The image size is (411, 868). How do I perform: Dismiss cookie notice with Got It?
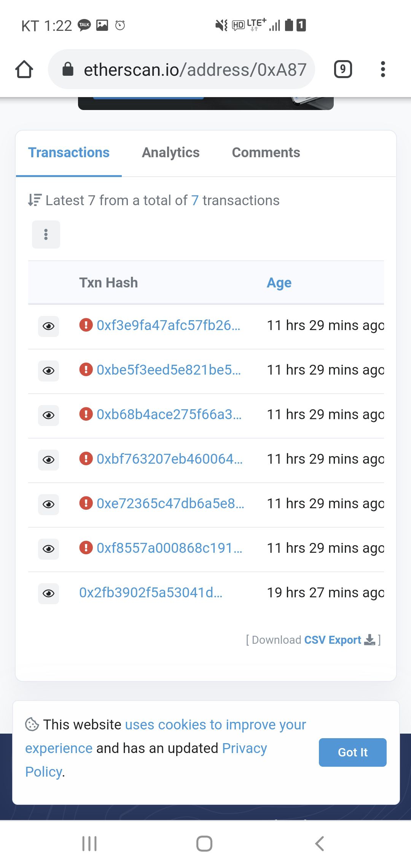point(352,752)
